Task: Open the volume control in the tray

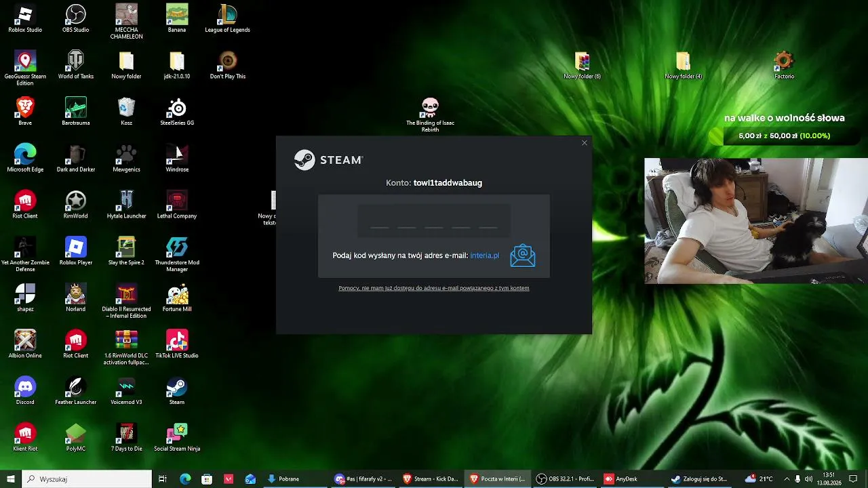Action: pyautogui.click(x=808, y=479)
